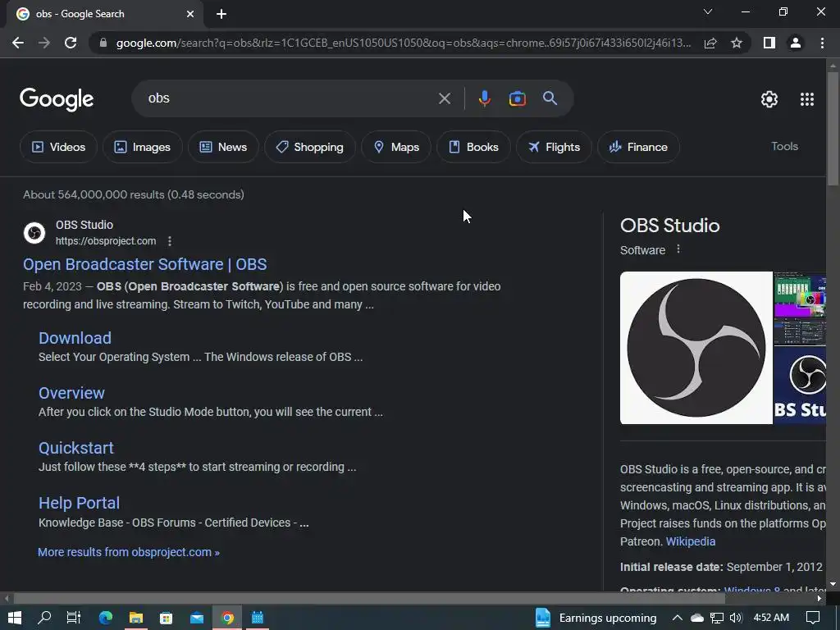This screenshot has width=840, height=630.
Task: Clear the search box text
Action: 444,98
